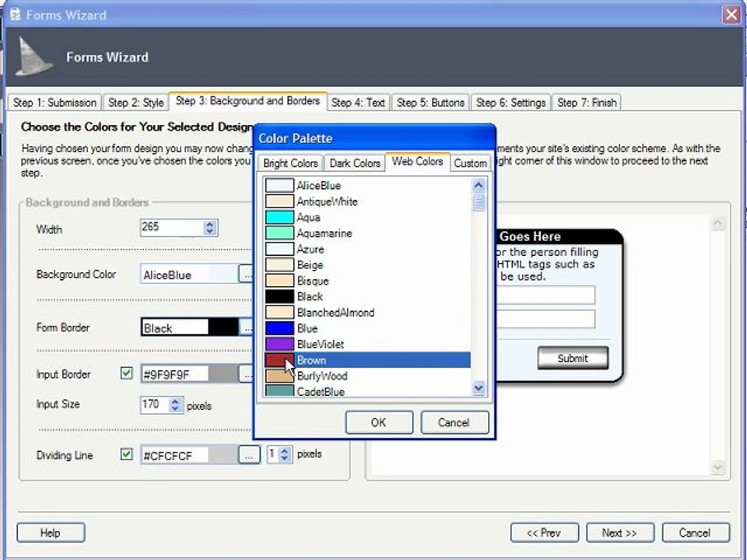The image size is (747, 560).
Task: Pick the AntiqueWhite color swatch
Action: [279, 201]
